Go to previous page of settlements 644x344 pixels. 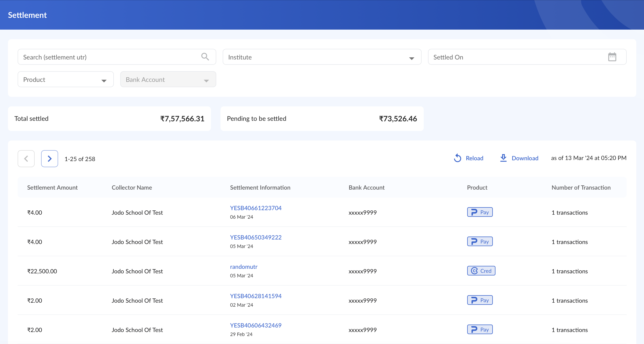click(26, 159)
